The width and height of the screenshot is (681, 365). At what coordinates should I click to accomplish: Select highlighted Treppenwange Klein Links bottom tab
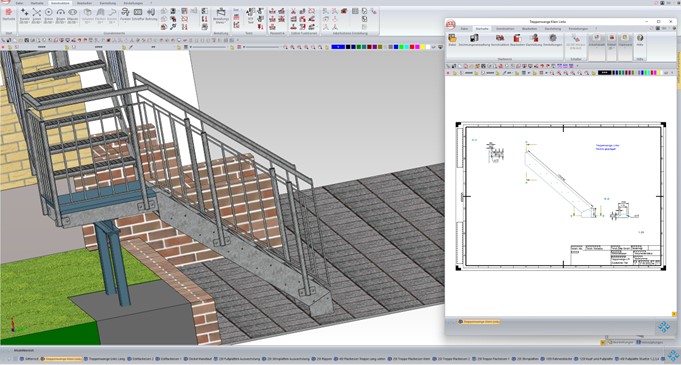point(61,359)
